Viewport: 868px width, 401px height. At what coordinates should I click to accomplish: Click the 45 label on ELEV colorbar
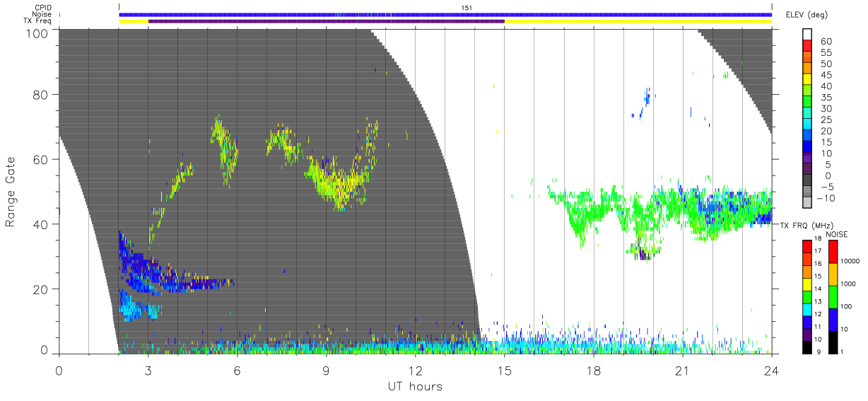(x=827, y=75)
